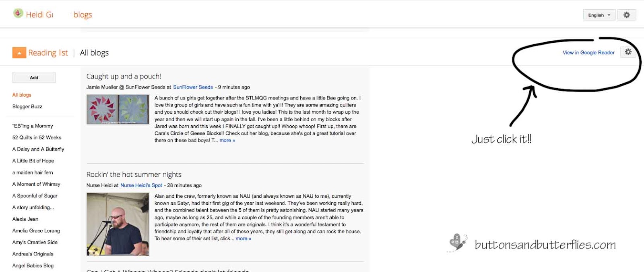The image size is (644, 272).
Task: Expand the first post with its more » link
Action: tap(227, 140)
